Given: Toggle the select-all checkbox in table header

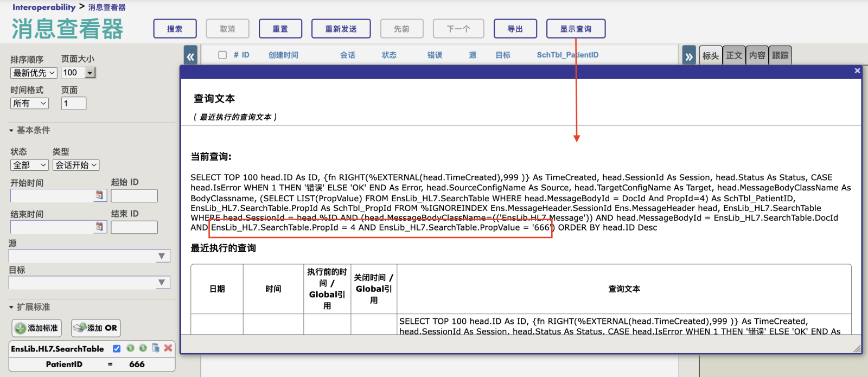Looking at the screenshot, I should (222, 55).
